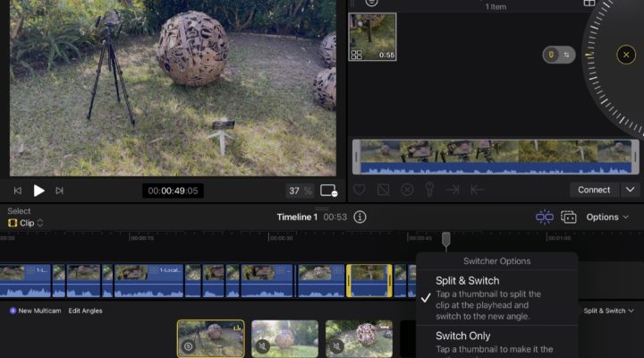The image size is (644, 358).
Task: Select timeline clip labeled 1-Local
Action: pyautogui.click(x=148, y=281)
